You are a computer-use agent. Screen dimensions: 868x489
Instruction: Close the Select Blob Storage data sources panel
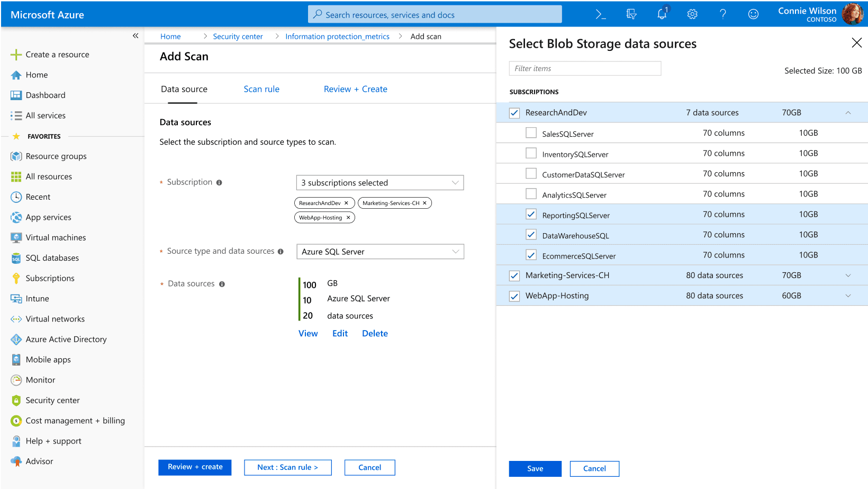pos(856,42)
